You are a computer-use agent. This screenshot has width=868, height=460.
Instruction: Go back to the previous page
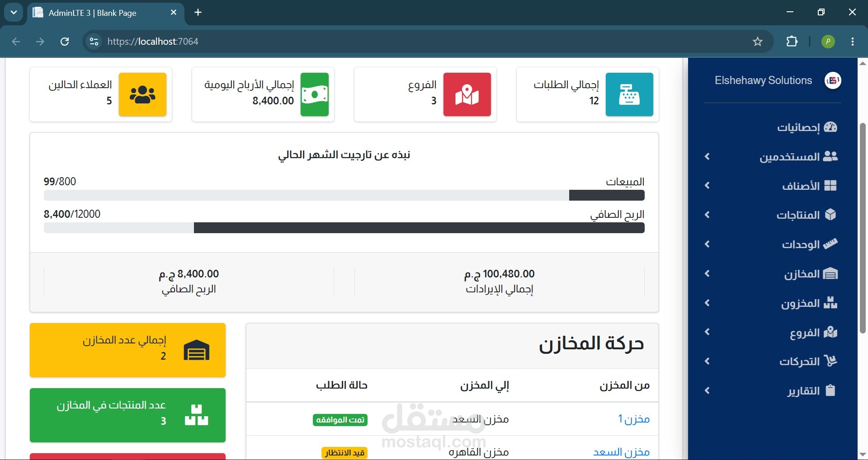coord(16,42)
